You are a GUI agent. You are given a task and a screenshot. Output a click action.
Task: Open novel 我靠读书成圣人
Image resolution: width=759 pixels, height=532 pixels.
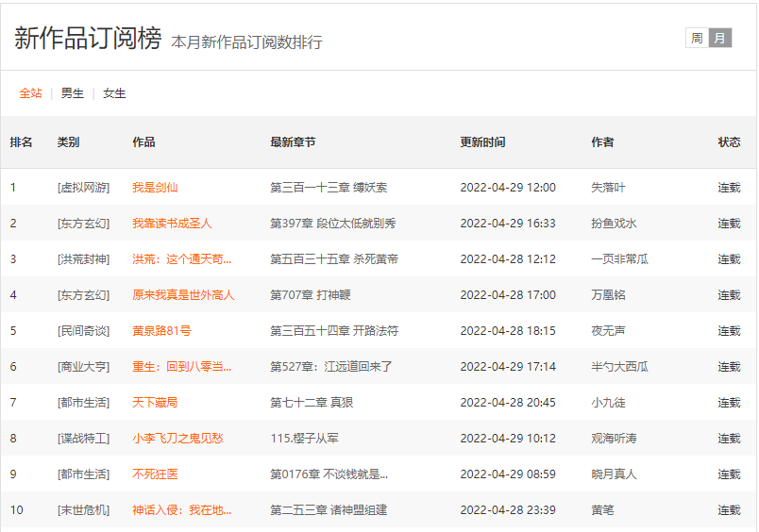click(172, 223)
